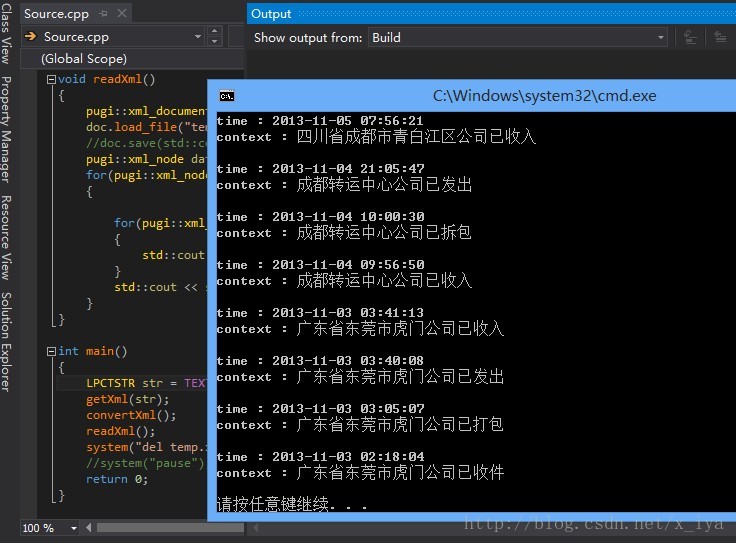736x543 pixels.
Task: Close the Source.cpp tab
Action: pyautogui.click(x=122, y=14)
